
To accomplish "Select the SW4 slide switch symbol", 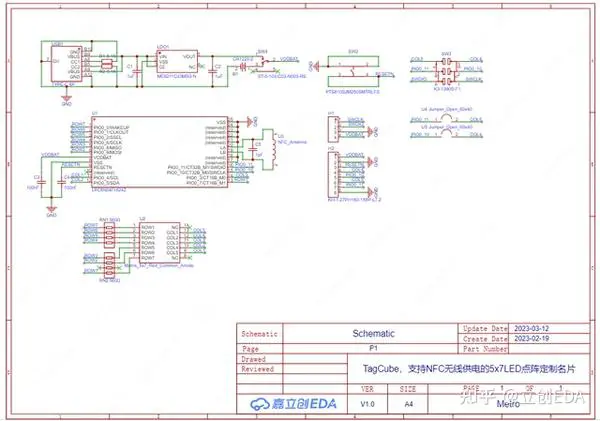I will point(264,62).
